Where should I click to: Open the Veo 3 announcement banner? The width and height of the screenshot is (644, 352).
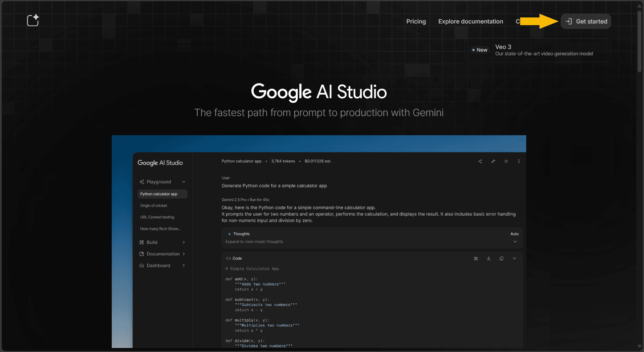(x=537, y=50)
